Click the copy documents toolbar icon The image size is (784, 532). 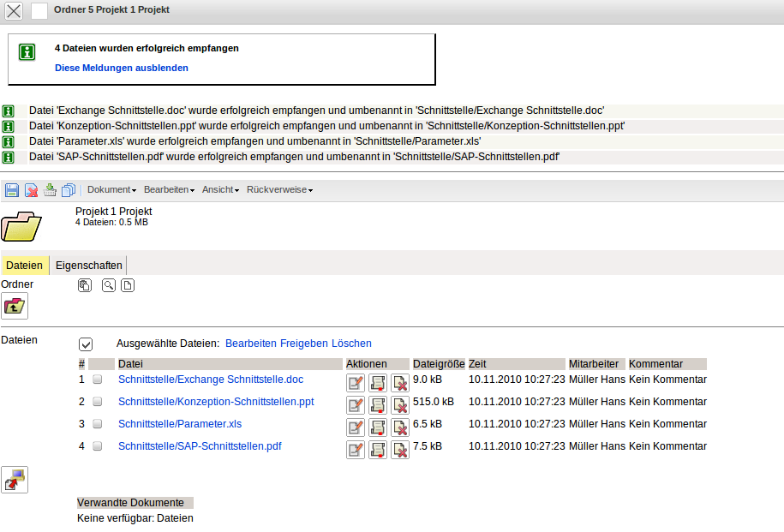pyautogui.click(x=69, y=190)
